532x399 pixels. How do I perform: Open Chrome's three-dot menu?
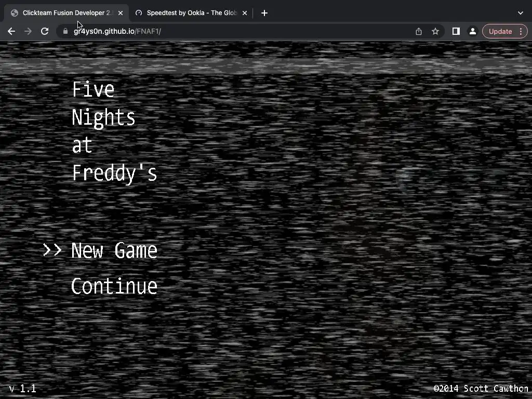[x=521, y=31]
